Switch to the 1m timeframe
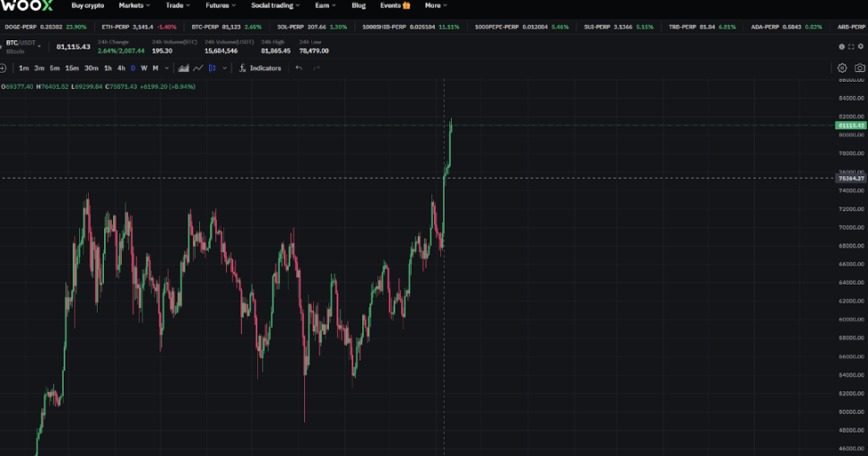The image size is (868, 456). coord(23,68)
